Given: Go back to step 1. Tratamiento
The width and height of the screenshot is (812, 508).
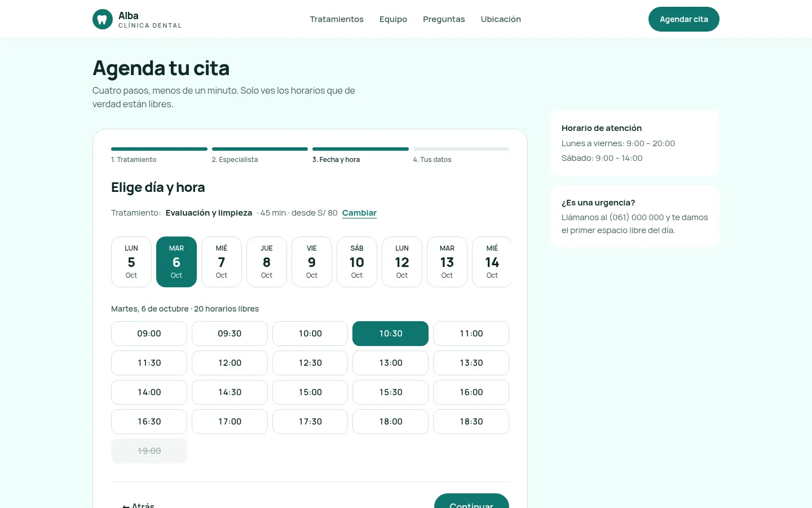Looking at the screenshot, I should pyautogui.click(x=134, y=160).
